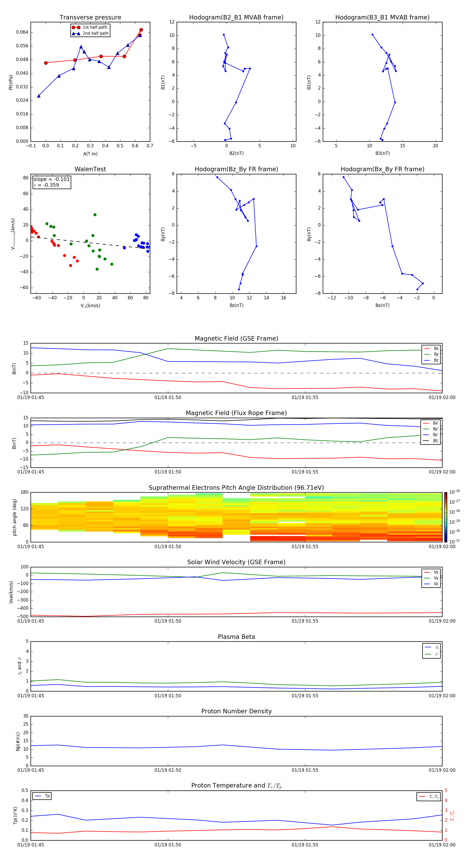Click the green β legend entry in Plasma Beta
Viewport: 473px width, 868px height.
pyautogui.click(x=431, y=654)
